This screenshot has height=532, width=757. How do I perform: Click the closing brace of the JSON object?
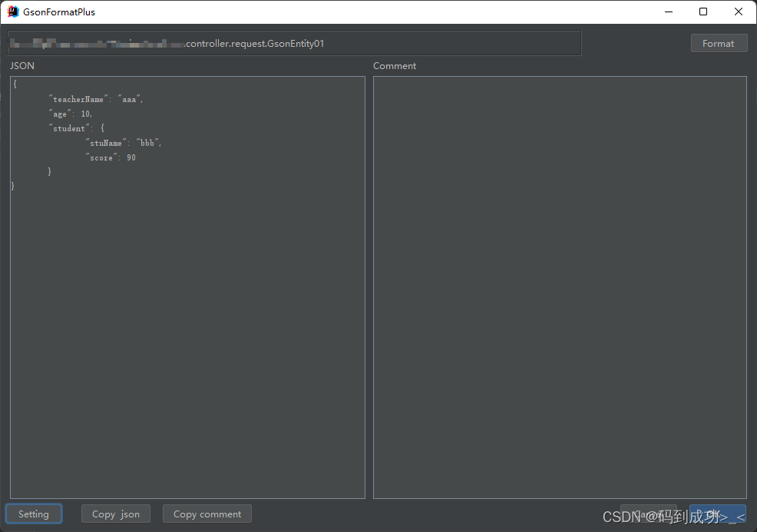12,185
